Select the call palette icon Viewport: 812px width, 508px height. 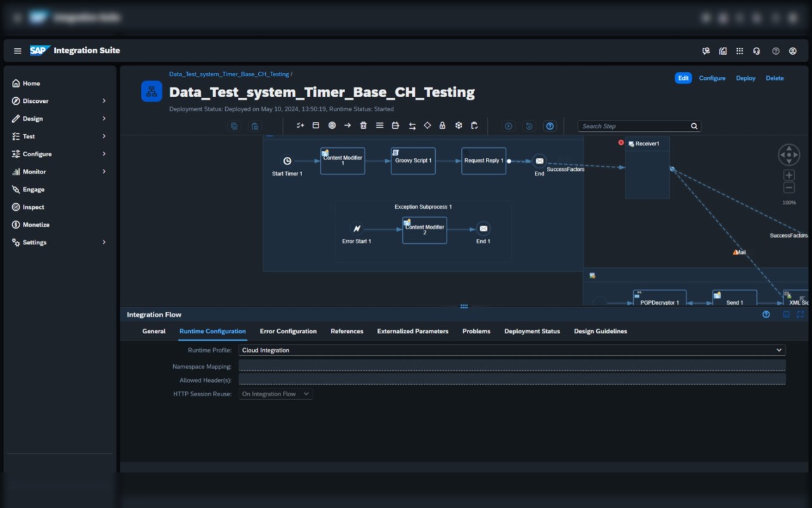(x=395, y=126)
